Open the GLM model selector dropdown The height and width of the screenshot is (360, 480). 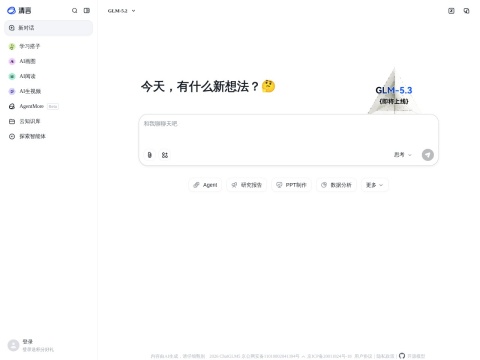pyautogui.click(x=121, y=11)
